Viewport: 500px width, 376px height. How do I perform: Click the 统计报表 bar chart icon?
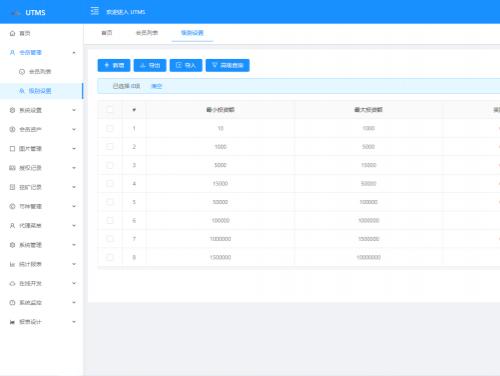tap(12, 264)
